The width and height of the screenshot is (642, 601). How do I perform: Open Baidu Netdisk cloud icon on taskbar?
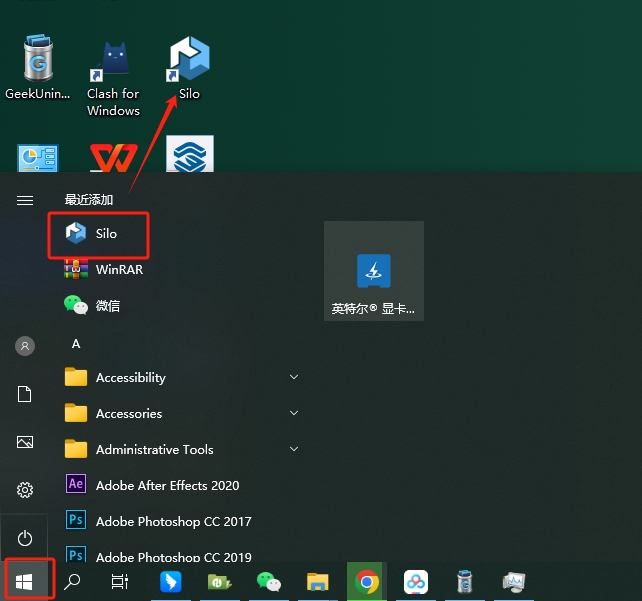coord(416,582)
